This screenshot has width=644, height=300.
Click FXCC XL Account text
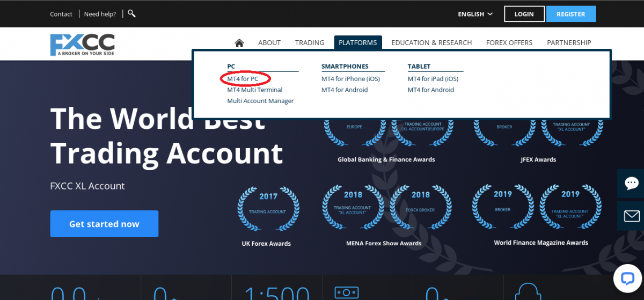click(87, 186)
